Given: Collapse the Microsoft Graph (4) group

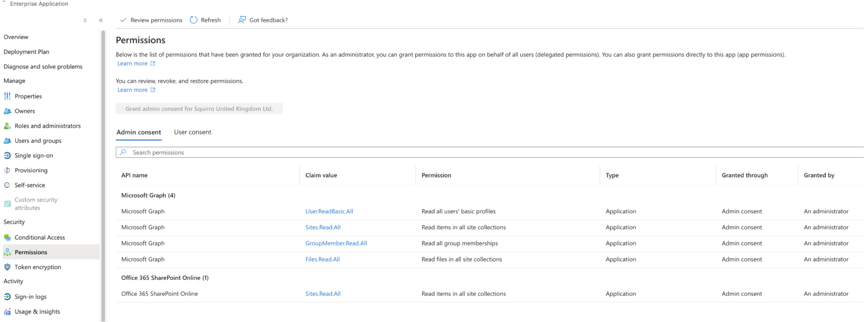Looking at the screenshot, I should coord(148,195).
